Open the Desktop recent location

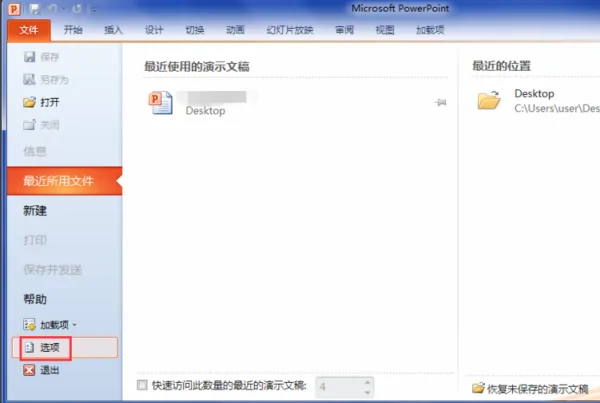point(534,93)
